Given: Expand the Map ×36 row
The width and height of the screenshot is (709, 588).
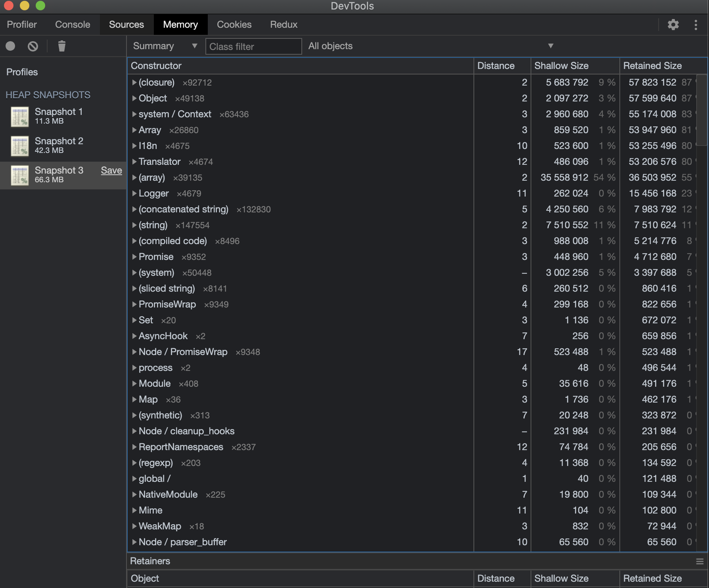Looking at the screenshot, I should 134,399.
